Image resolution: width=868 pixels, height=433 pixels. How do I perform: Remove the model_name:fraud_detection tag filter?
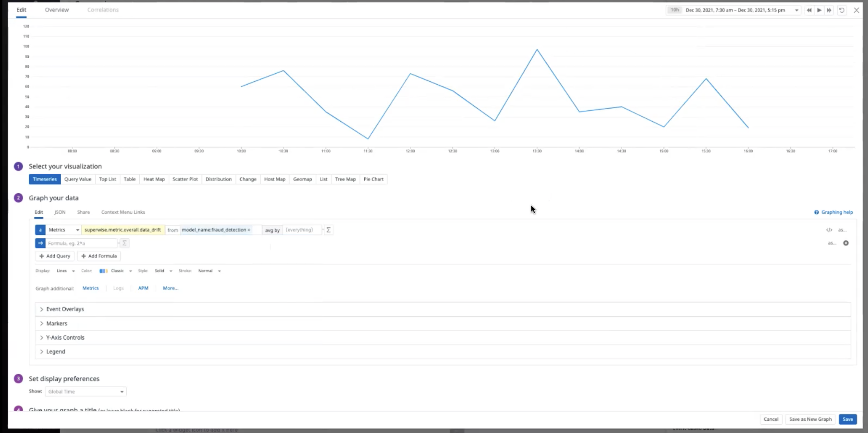(x=249, y=230)
